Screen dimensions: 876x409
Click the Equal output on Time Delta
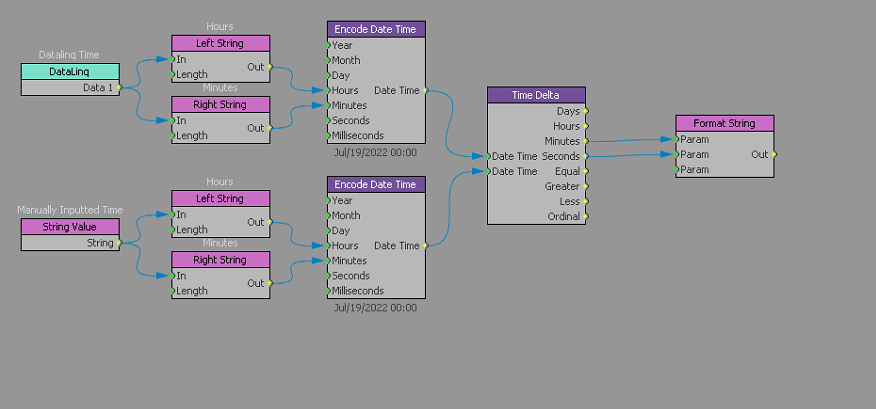tap(585, 172)
